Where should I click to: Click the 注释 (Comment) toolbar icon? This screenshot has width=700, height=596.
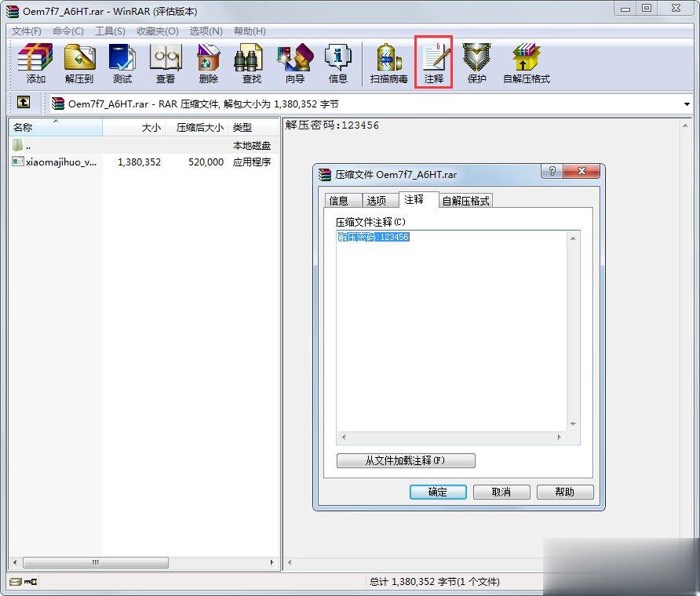tap(433, 63)
